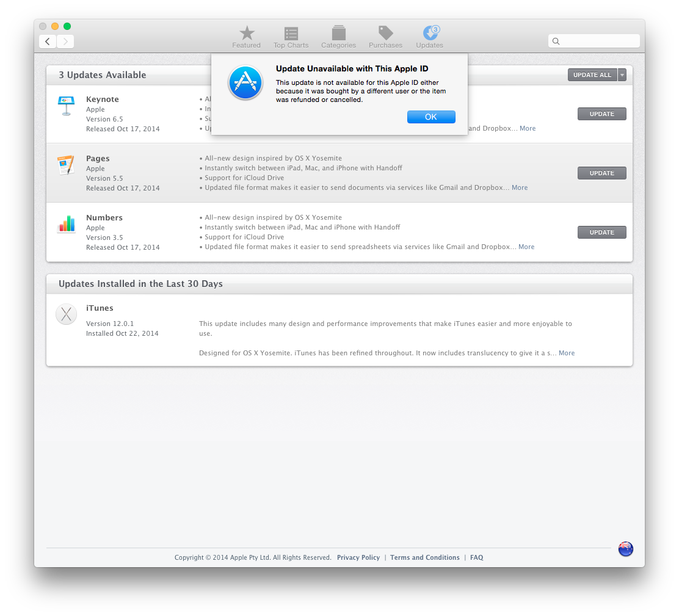Click the Keynote app icon
Viewport: 679px width, 616px height.
(67, 106)
